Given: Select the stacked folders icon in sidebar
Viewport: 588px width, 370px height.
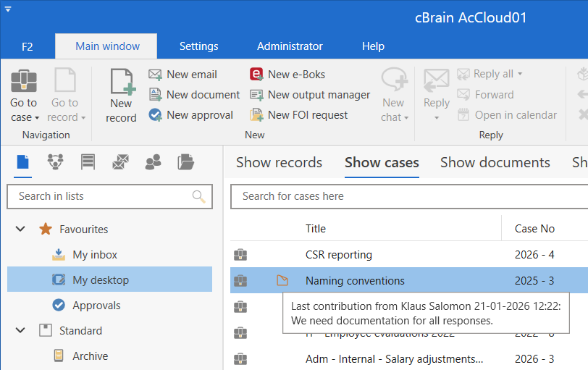Looking at the screenshot, I should (185, 162).
